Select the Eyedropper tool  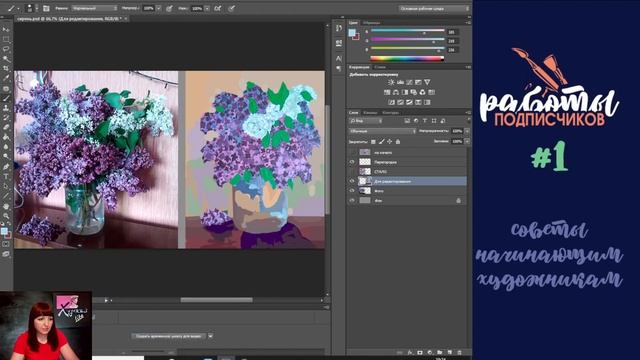[x=6, y=78]
